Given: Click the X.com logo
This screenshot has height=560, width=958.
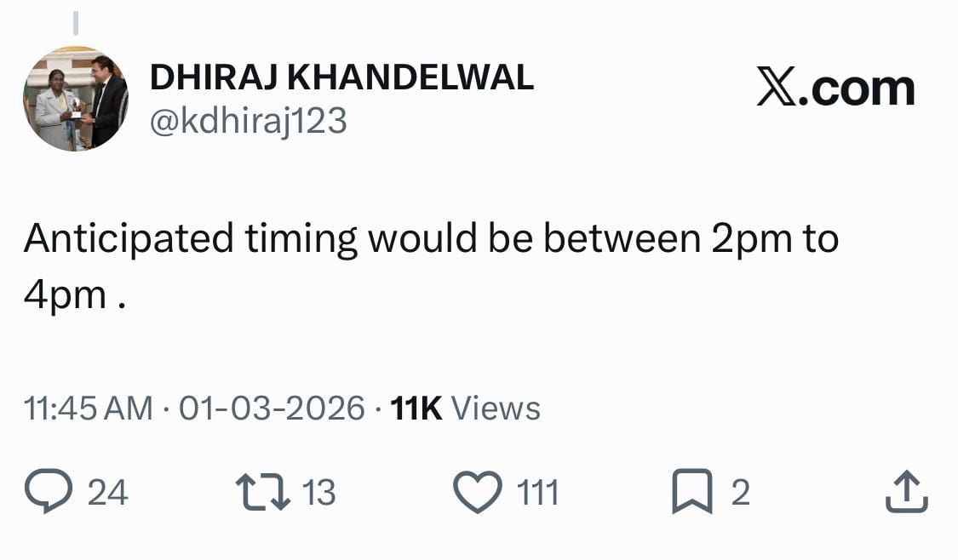Looking at the screenshot, I should (835, 89).
